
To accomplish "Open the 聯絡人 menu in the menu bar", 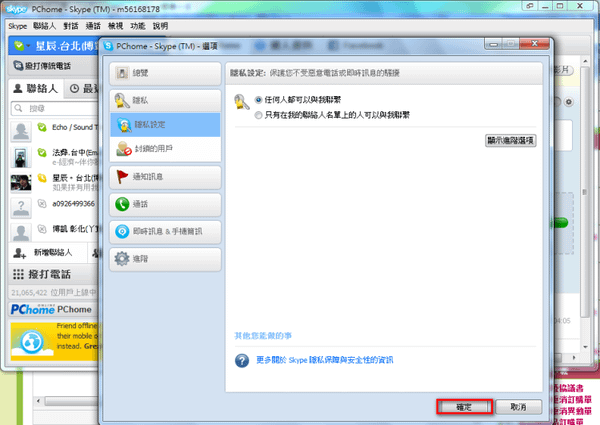I will [x=44, y=26].
